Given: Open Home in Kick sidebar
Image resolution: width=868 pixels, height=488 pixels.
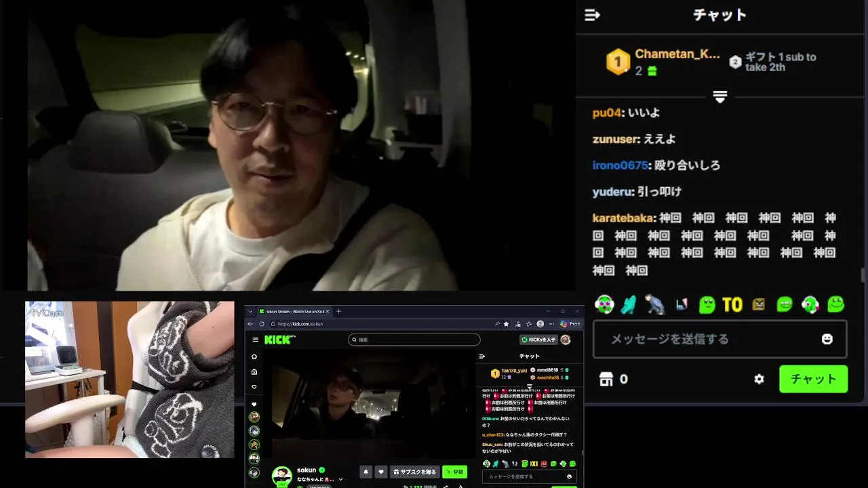Looking at the screenshot, I should coord(254,357).
